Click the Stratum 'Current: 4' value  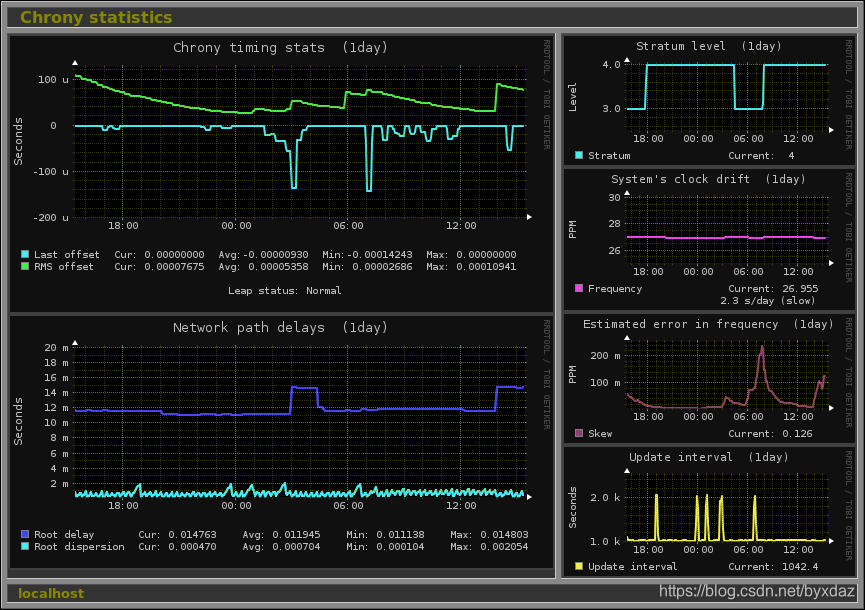761,156
